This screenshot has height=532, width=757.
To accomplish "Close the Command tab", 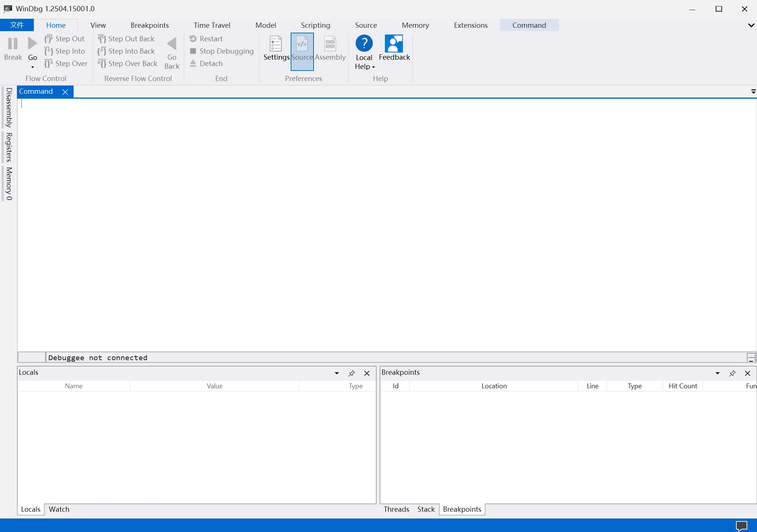I will pos(65,92).
